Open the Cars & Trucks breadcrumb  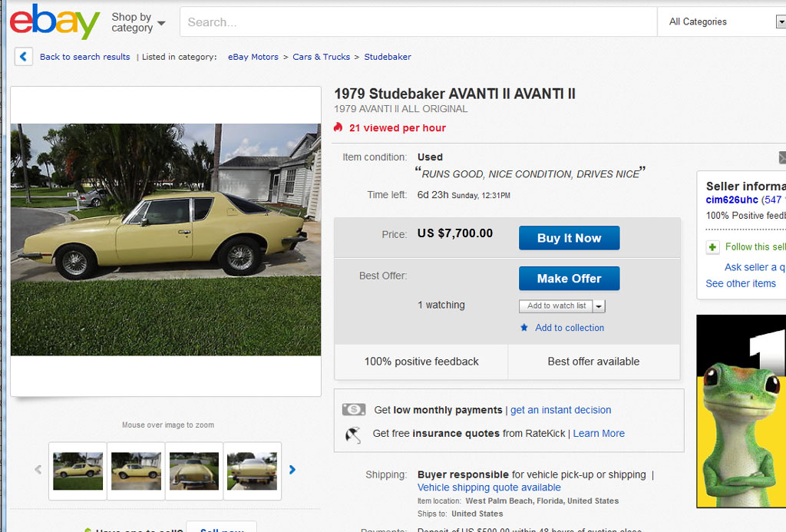tap(321, 57)
